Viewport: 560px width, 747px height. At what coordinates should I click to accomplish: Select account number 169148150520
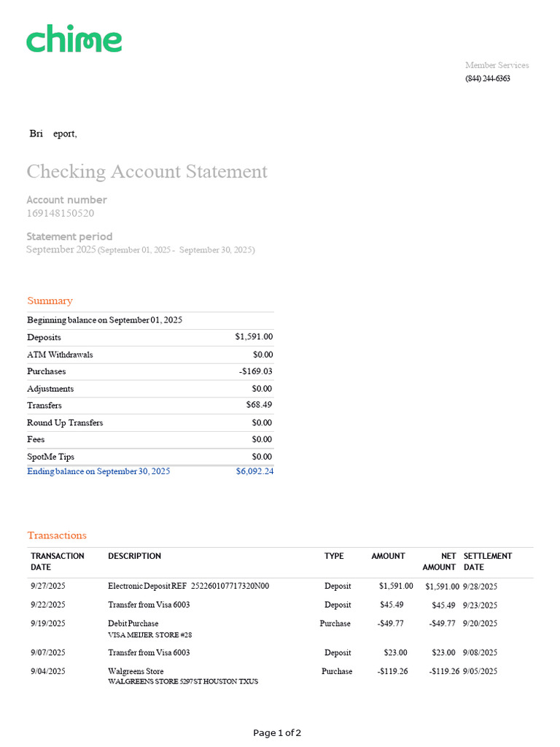click(61, 213)
